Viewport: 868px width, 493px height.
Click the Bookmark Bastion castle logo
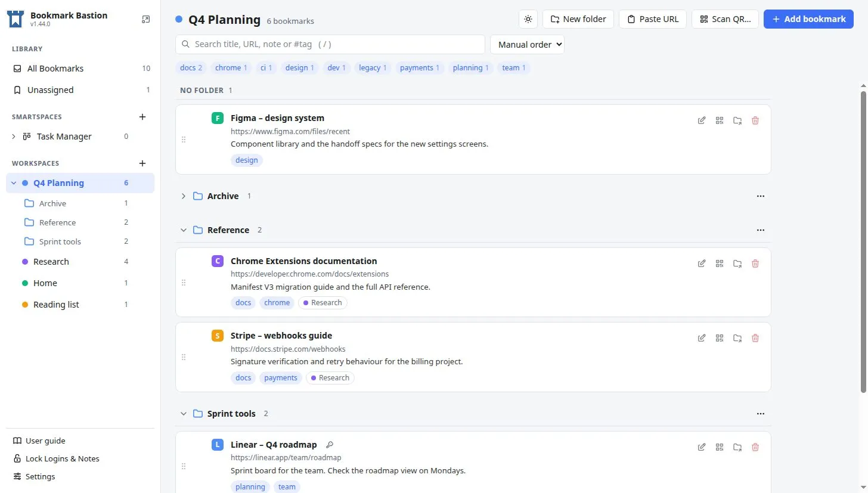(x=15, y=19)
